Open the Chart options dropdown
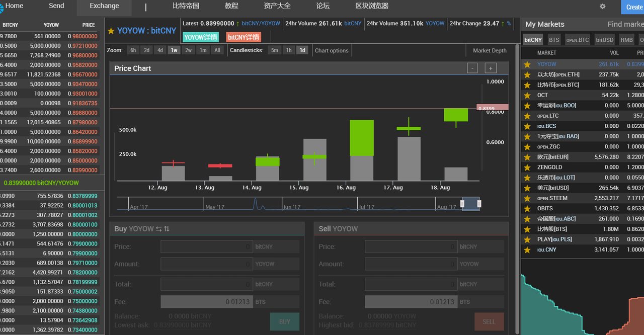This screenshot has height=335, width=644. click(332, 50)
